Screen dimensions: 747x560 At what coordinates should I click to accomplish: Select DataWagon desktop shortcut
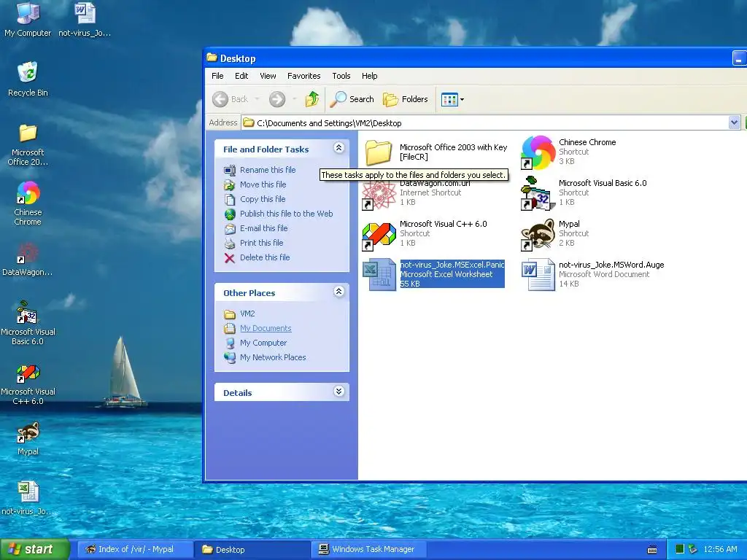pos(28,260)
